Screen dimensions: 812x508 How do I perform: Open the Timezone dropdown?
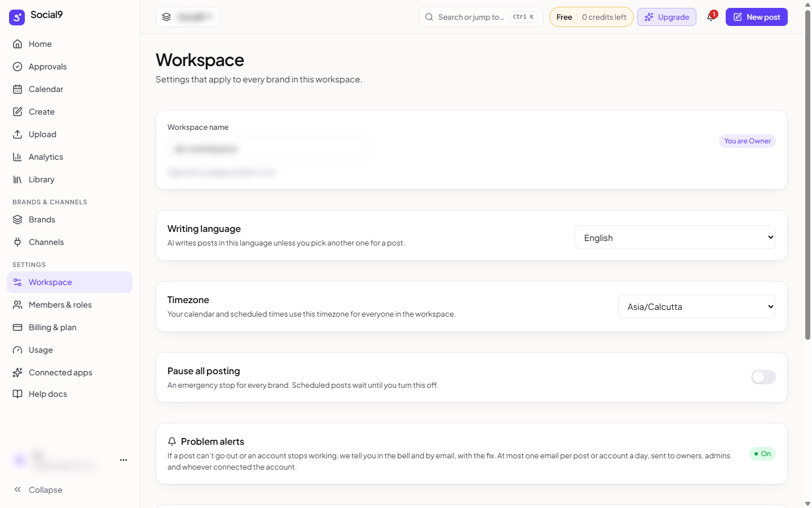tap(697, 306)
